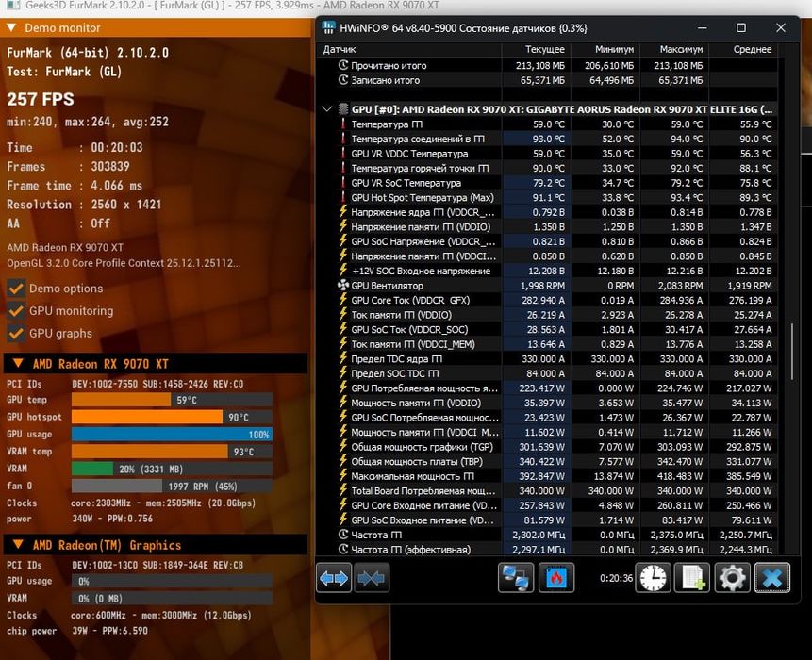812x660 pixels.
Task: Click the fan icon beside GPU Вентилятор
Action: (343, 286)
